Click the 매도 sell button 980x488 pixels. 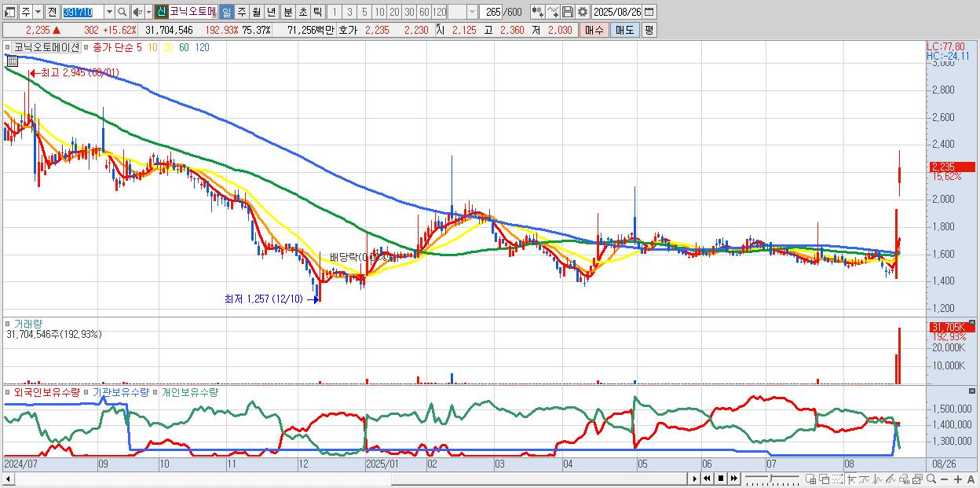tap(625, 30)
